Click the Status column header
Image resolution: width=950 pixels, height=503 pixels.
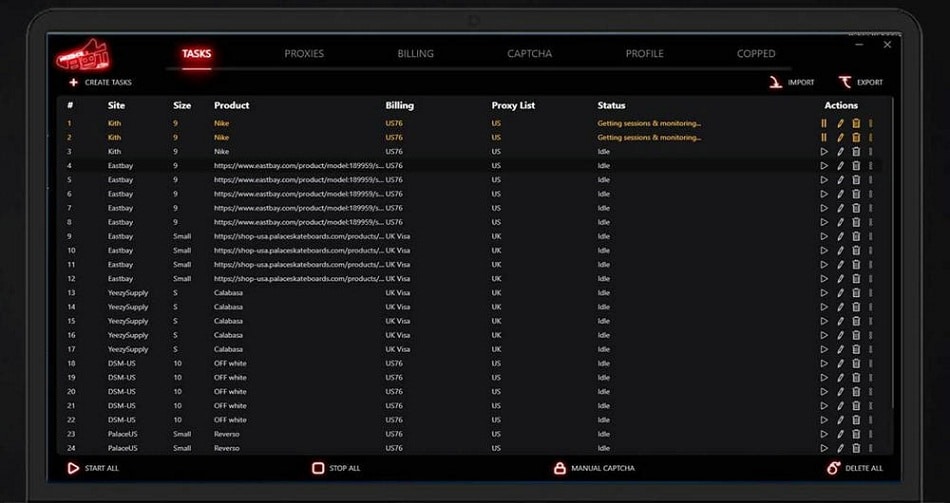point(611,105)
